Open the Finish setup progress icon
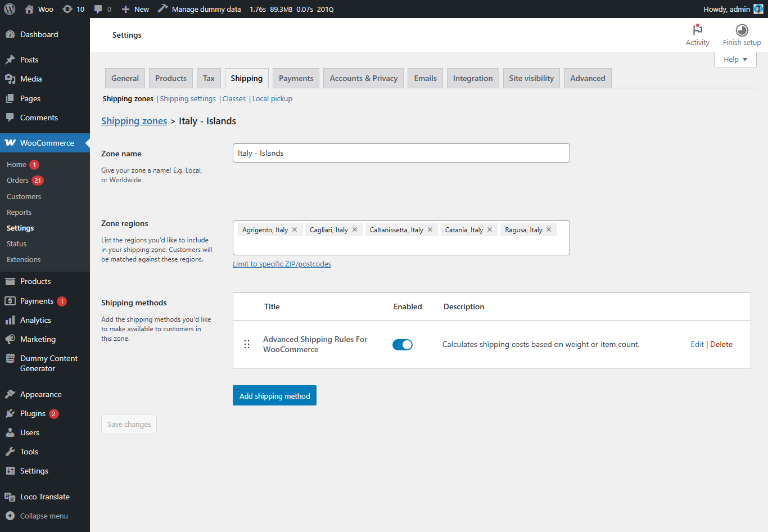This screenshot has height=532, width=768. coord(742,35)
